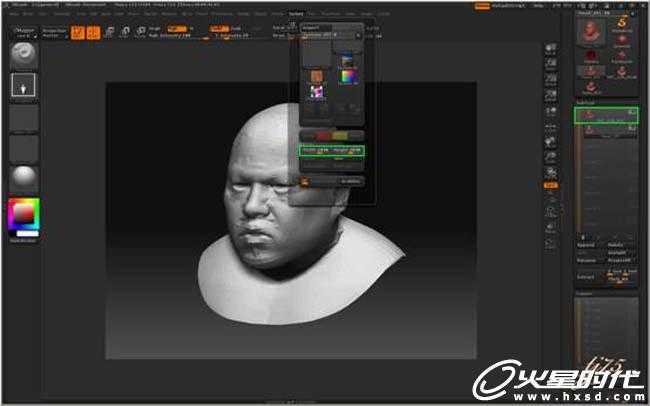Click the Scroll icon on right shelf
This screenshot has height=406, width=650.
pyautogui.click(x=551, y=50)
